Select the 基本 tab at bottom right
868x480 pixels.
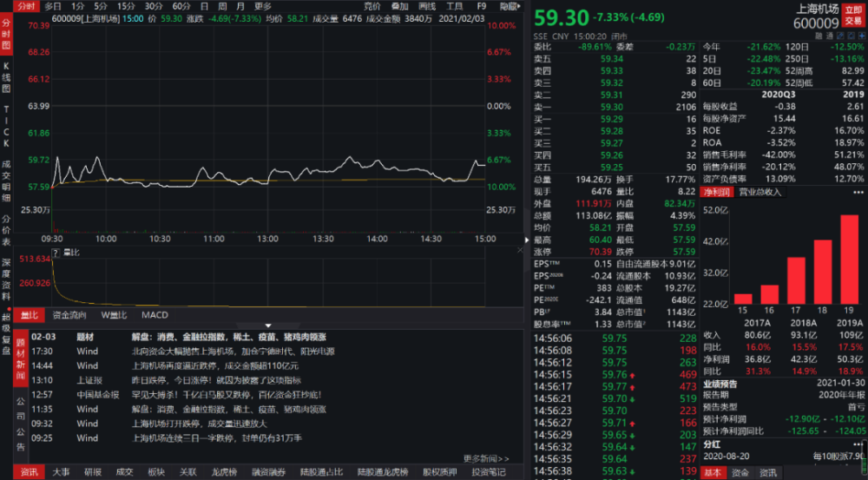pyautogui.click(x=713, y=473)
